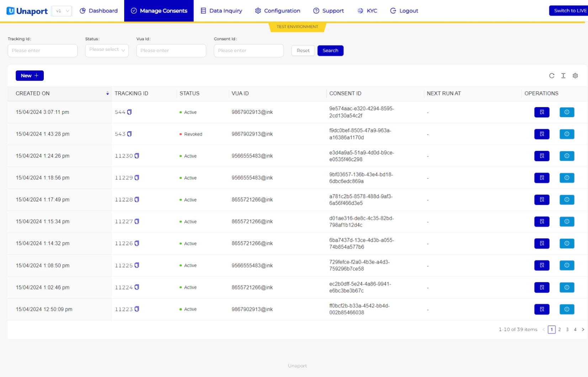Screen dimensions: 588x377
Task: Copy tracking ID 544 with the copy icon
Action: 129,112
